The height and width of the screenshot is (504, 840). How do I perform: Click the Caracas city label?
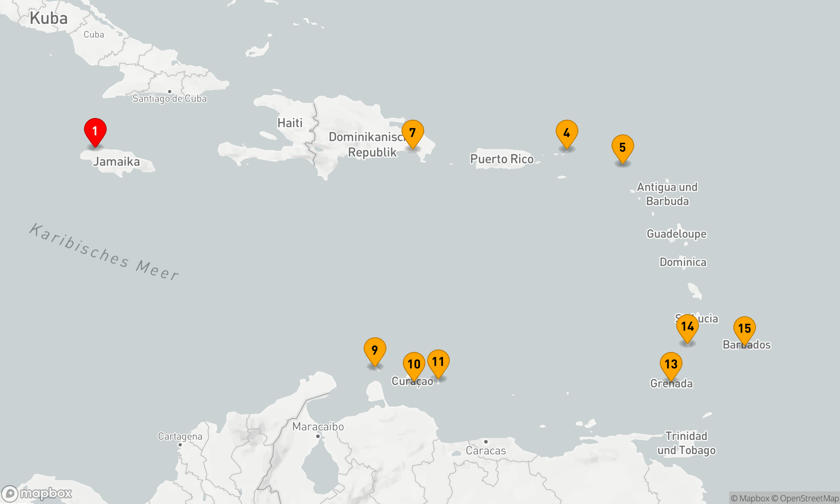click(486, 451)
